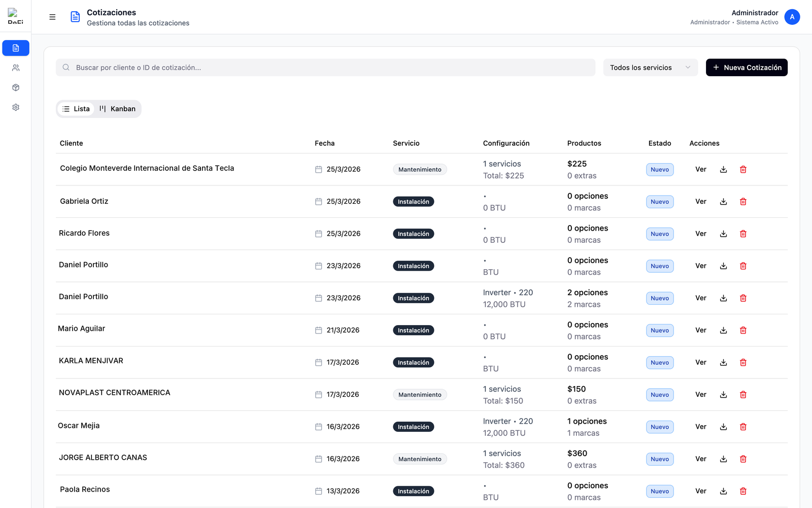Download the Colegio Monteverde quotation

pos(724,170)
